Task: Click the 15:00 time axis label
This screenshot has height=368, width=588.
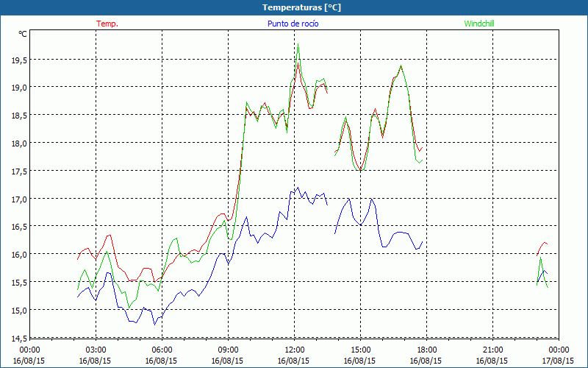Action: pos(360,350)
